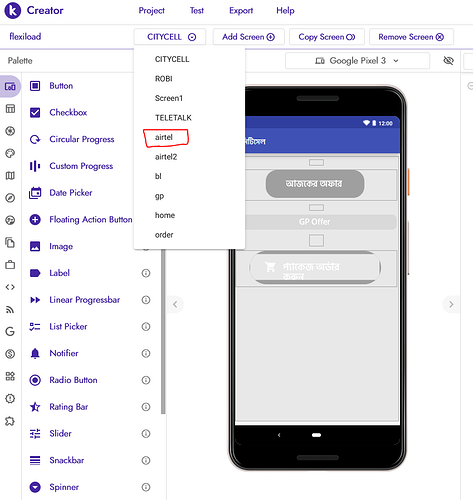Select the Layout category icon in sidebar
This screenshot has width=473, height=500.
point(10,109)
